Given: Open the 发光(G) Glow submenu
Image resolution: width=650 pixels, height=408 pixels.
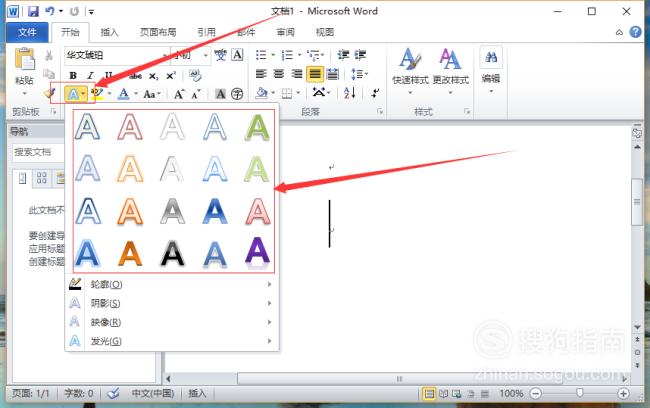Looking at the screenshot, I should pos(172,341).
